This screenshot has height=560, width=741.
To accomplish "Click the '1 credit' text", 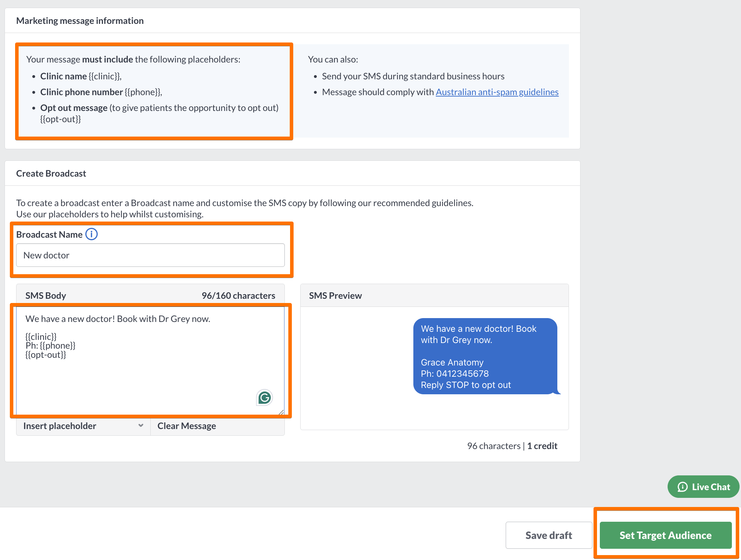I will click(x=542, y=446).
